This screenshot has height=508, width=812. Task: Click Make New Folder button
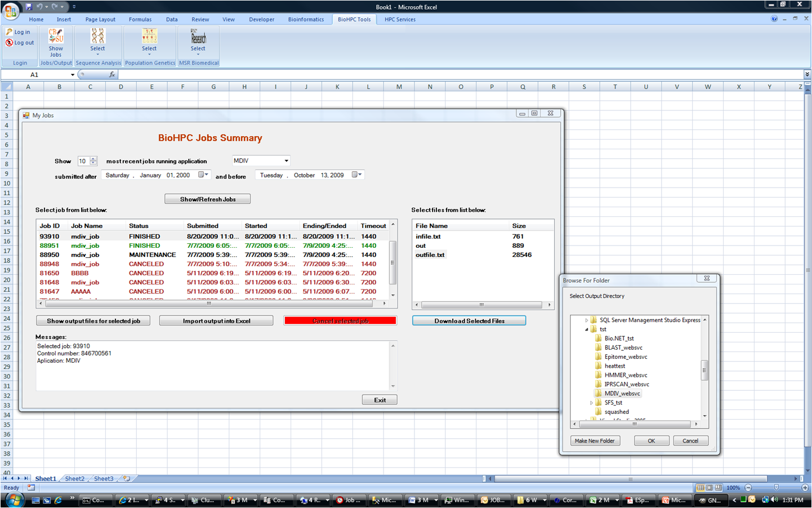(595, 441)
